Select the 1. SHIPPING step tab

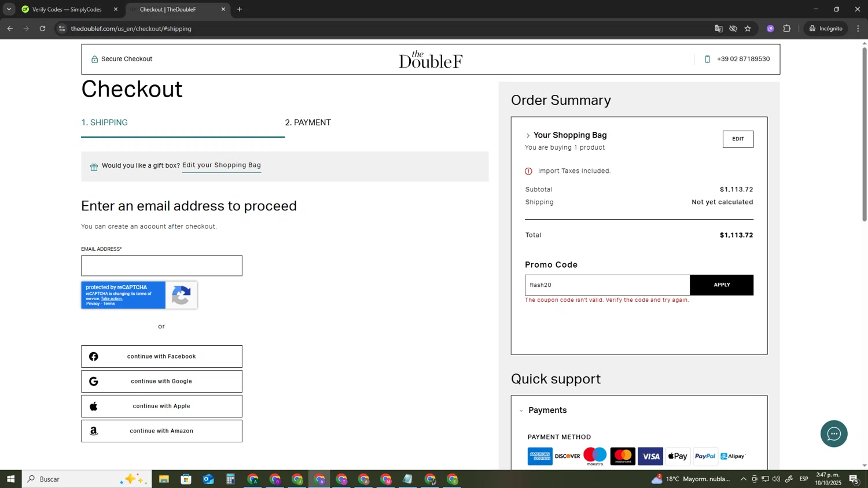(105, 123)
